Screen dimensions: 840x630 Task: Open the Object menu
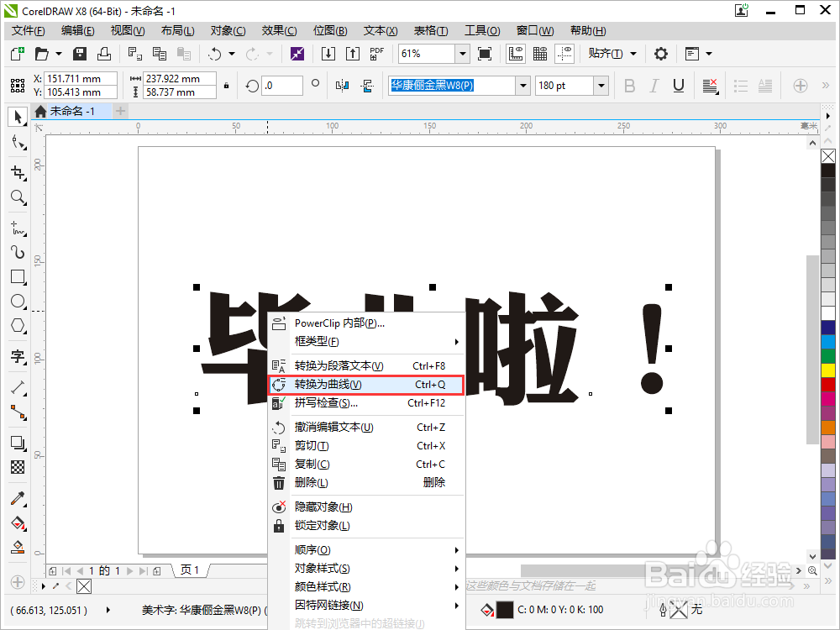pyautogui.click(x=228, y=30)
